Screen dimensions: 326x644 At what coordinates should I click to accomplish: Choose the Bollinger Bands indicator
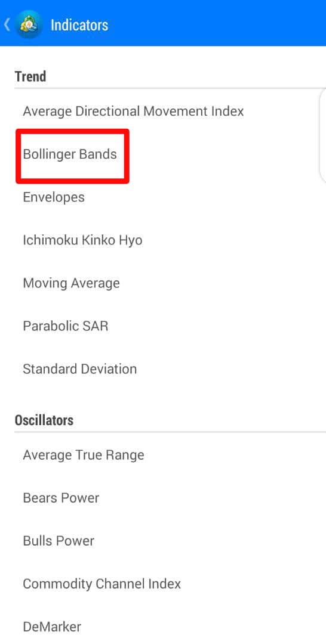coord(163,154)
